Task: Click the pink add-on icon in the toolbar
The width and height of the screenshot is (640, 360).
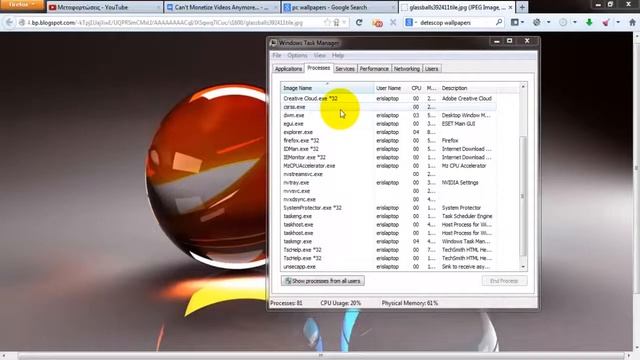Action: [606, 23]
